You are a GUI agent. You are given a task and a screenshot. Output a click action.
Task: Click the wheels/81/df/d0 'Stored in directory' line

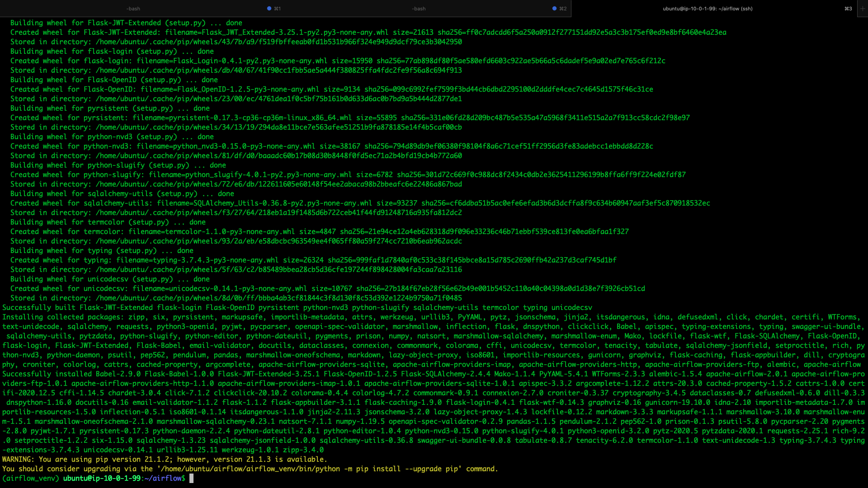pos(236,155)
